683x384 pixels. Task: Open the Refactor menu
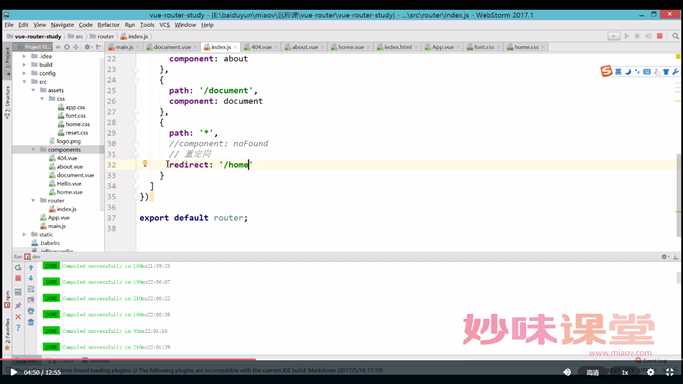click(108, 25)
